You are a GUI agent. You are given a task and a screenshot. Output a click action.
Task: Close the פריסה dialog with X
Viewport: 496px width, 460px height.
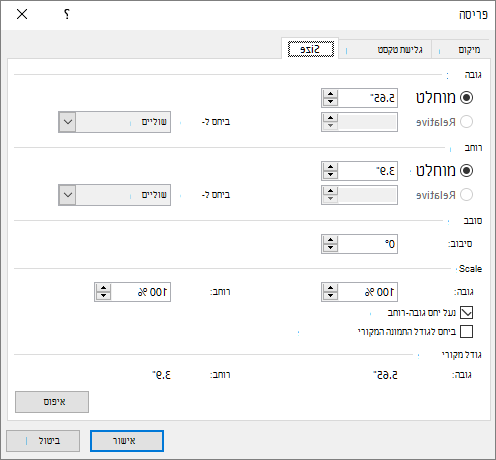click(22, 14)
